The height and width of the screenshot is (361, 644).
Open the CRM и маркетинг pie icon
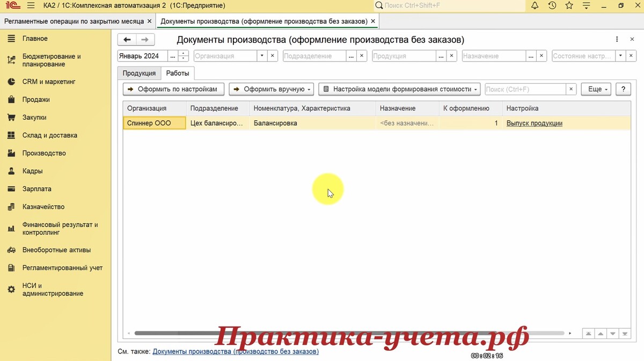pyautogui.click(x=11, y=82)
